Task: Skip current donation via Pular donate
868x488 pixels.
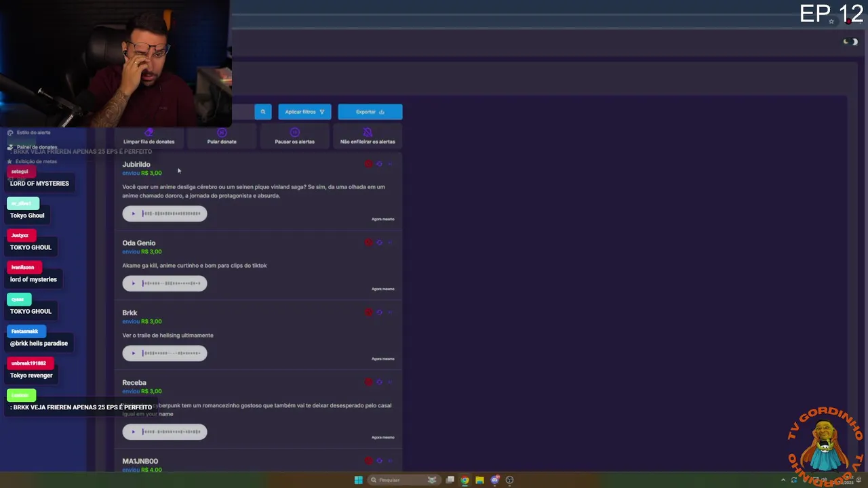Action: [x=222, y=136]
